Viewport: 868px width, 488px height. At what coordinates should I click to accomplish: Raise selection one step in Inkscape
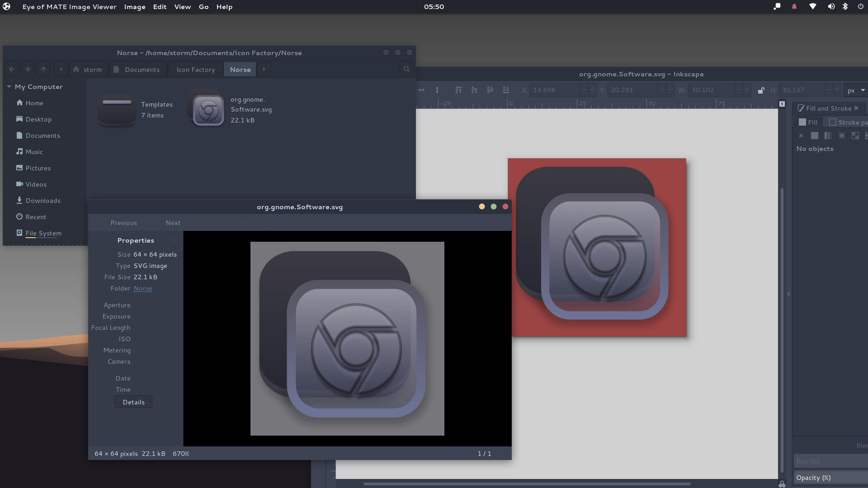pos(474,90)
